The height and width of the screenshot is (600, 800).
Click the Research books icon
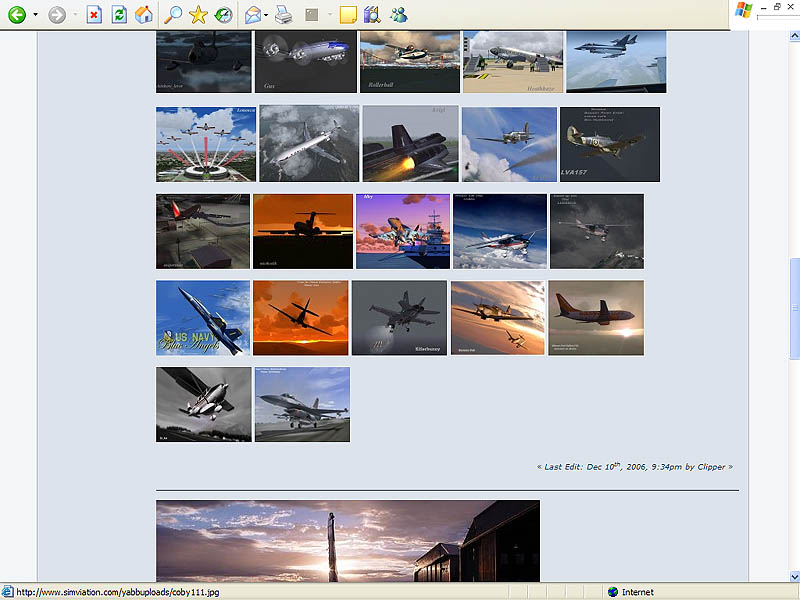[x=372, y=15]
